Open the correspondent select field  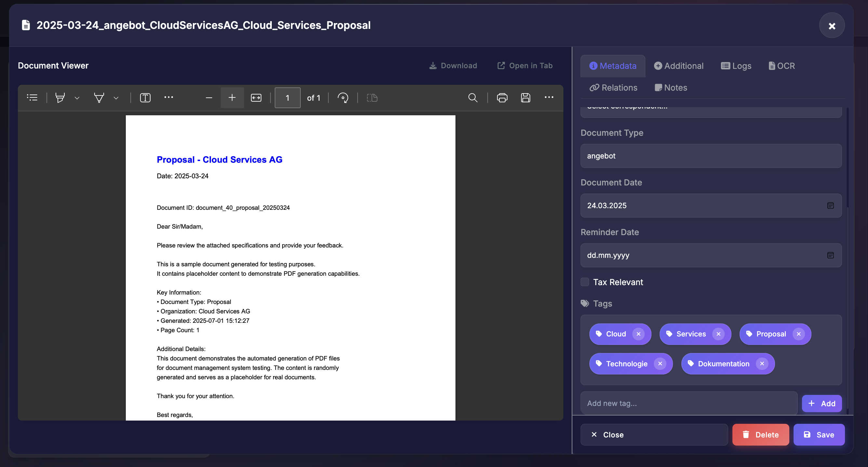(x=711, y=112)
